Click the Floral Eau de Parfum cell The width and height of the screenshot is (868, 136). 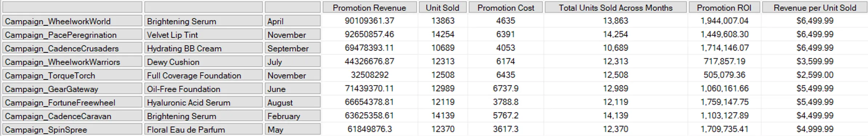pyautogui.click(x=203, y=129)
